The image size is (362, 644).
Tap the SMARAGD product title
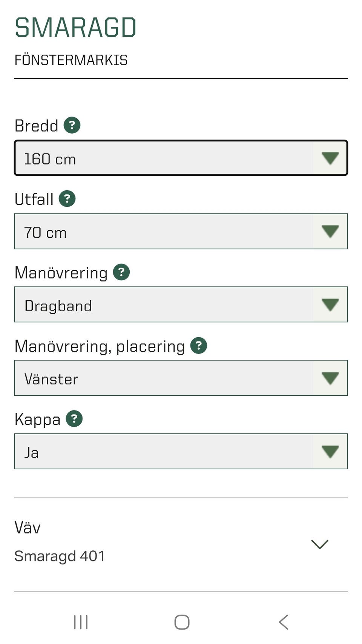click(75, 28)
